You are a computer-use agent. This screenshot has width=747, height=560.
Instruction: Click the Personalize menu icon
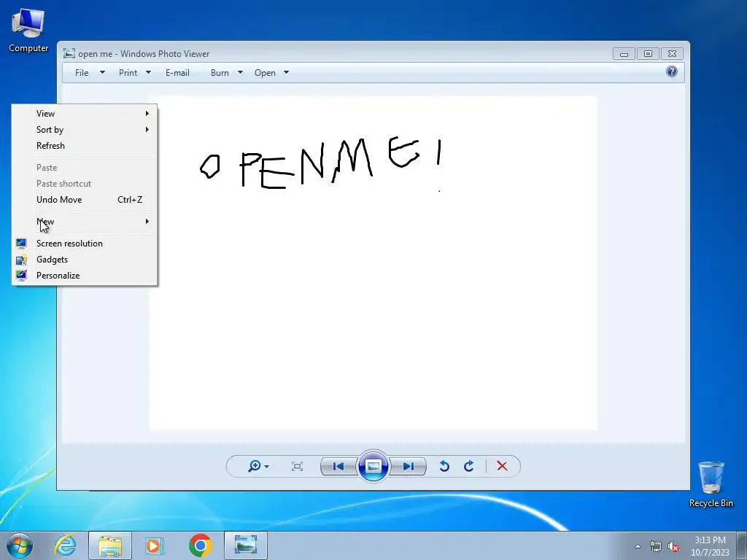tap(21, 275)
